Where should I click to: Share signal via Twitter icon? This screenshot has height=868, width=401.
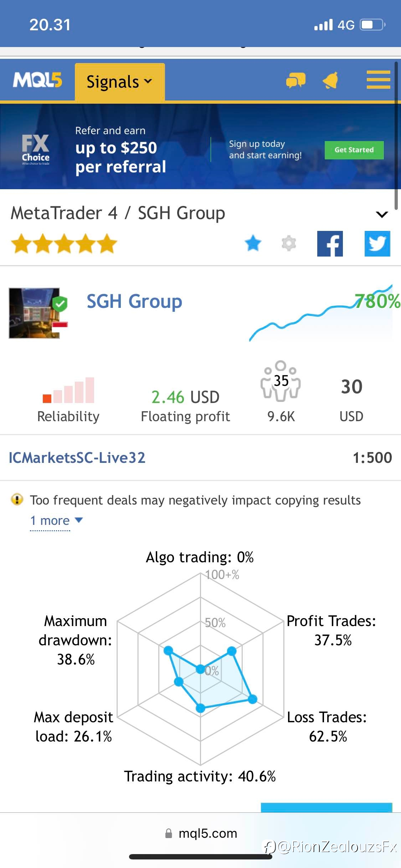(x=377, y=244)
